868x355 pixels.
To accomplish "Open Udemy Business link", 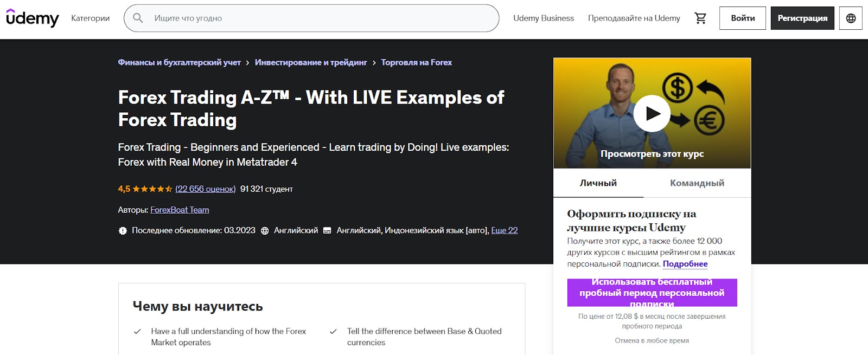I will pyautogui.click(x=544, y=18).
